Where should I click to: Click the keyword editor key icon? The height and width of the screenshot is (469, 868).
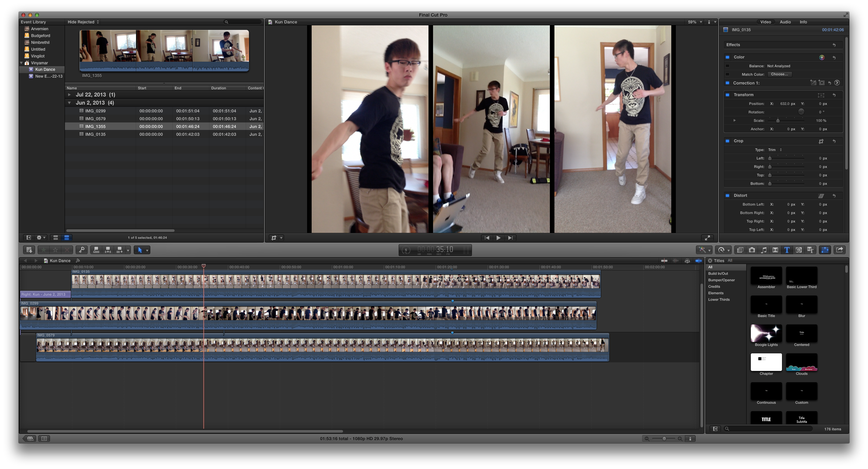pos(81,250)
